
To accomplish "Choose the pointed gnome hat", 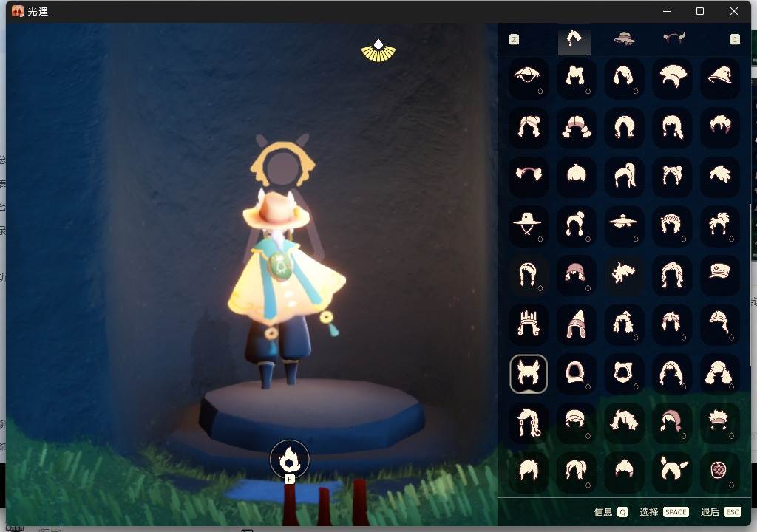I will 576,324.
